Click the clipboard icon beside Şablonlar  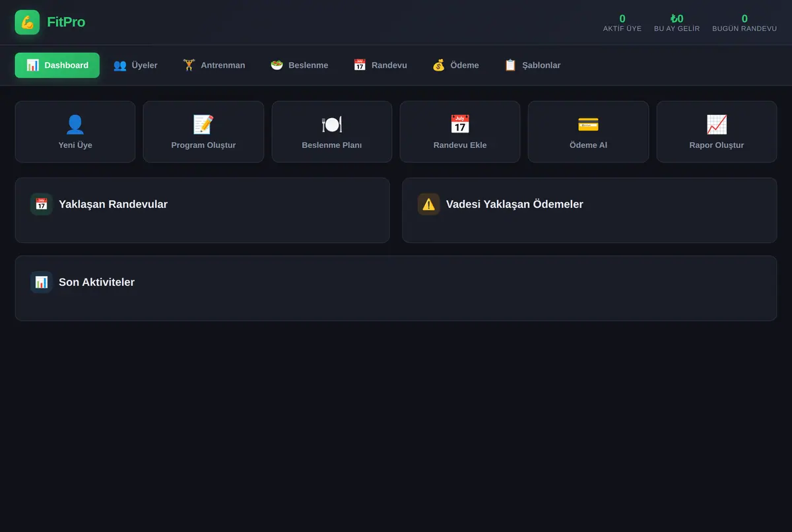coord(510,65)
